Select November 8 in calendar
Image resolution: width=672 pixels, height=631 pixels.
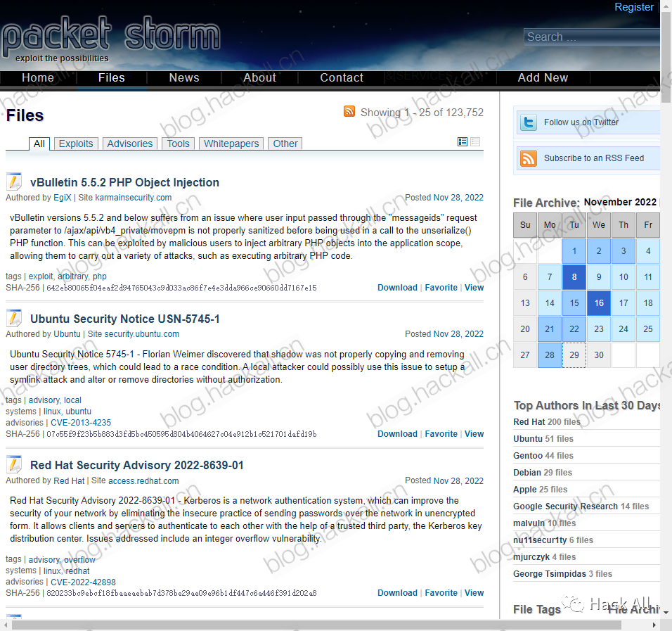click(574, 277)
